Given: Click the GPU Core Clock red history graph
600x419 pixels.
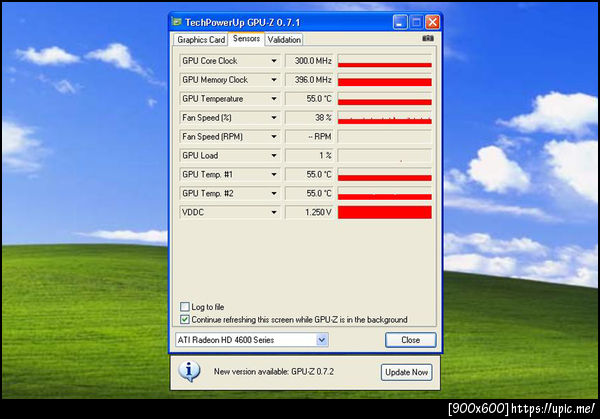Looking at the screenshot, I should pos(385,61).
